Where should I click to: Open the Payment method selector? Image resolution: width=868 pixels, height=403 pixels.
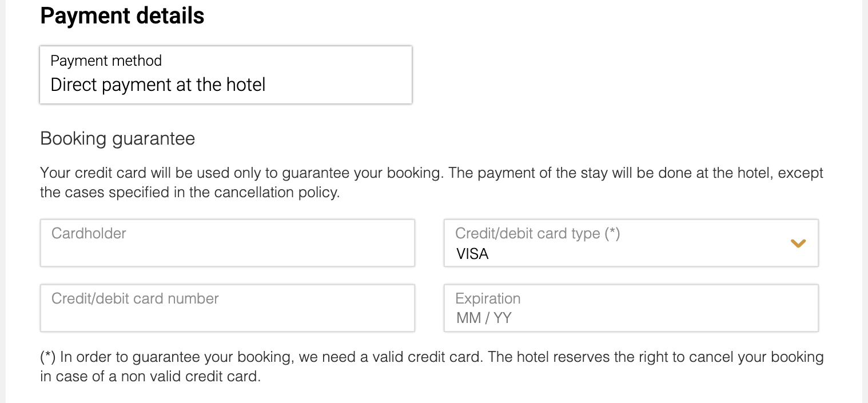(x=225, y=75)
